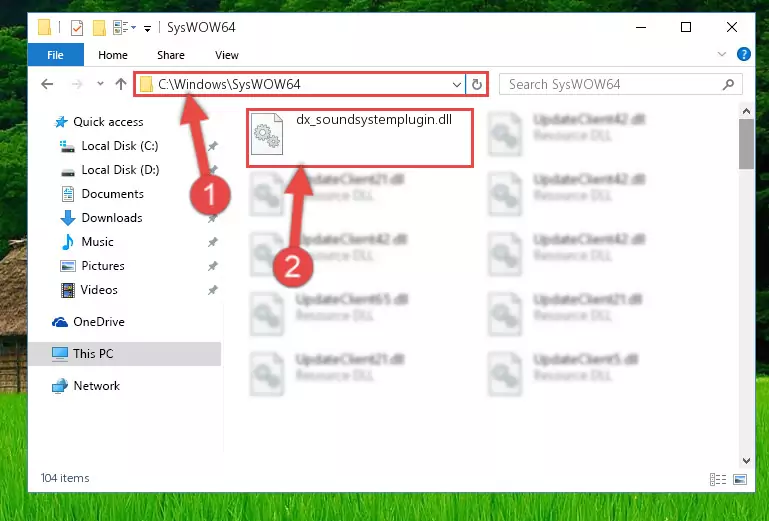769x521 pixels.
Task: Open the File ribbon tab
Action: point(55,55)
